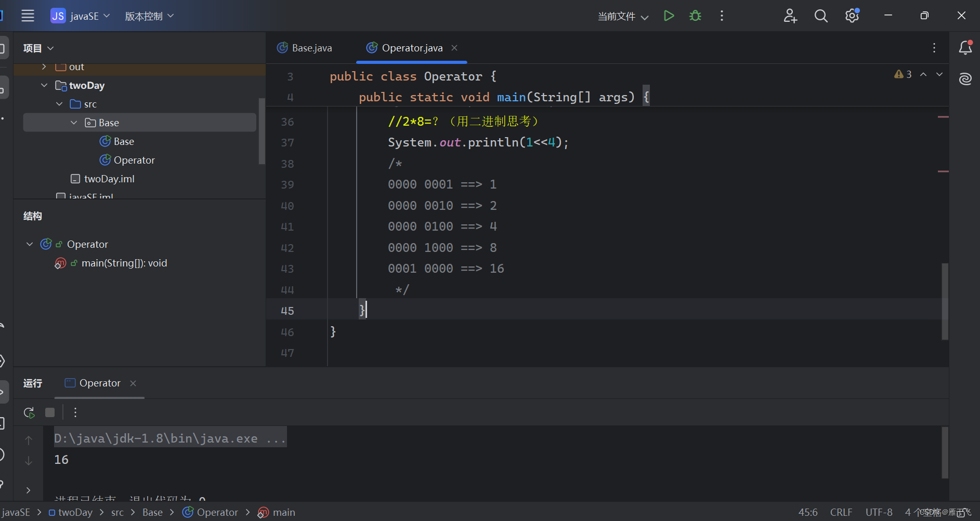Open the 版本控制 dropdown

(149, 16)
